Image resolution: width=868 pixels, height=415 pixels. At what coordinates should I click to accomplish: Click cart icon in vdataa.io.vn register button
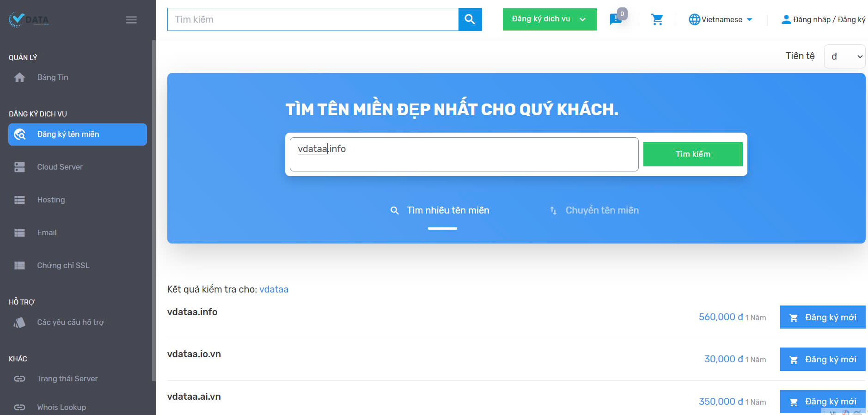[x=794, y=360]
